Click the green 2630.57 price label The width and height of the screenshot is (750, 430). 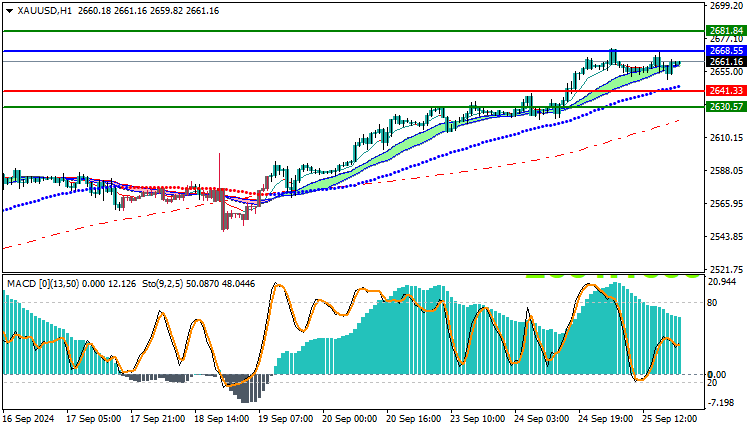point(726,107)
